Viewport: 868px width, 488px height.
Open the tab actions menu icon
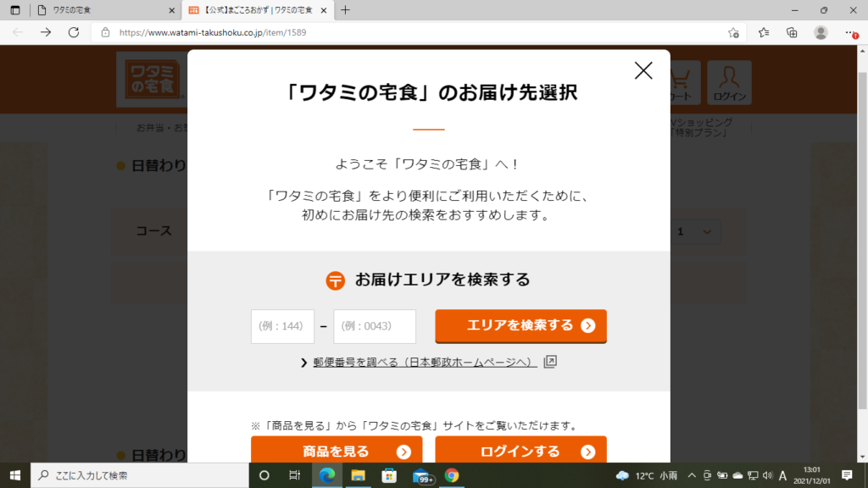point(15,10)
